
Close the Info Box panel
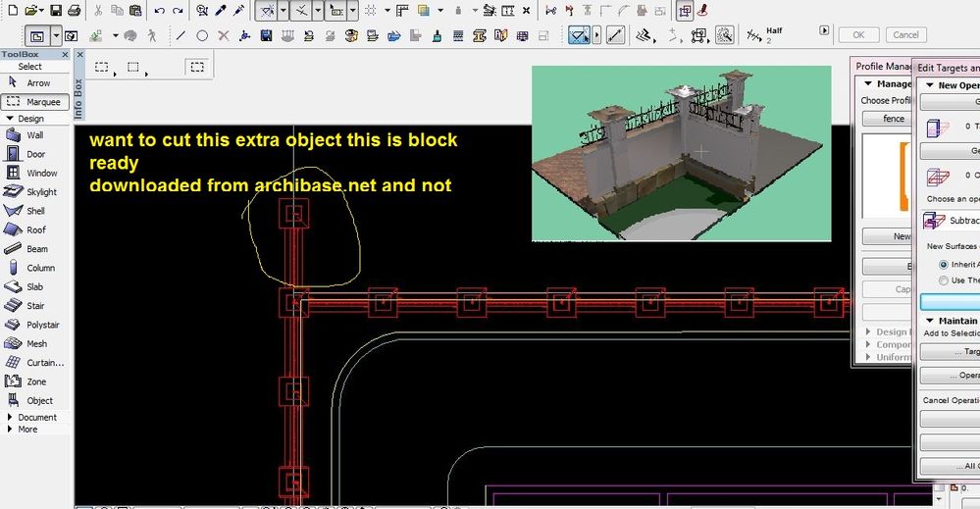coord(79,55)
